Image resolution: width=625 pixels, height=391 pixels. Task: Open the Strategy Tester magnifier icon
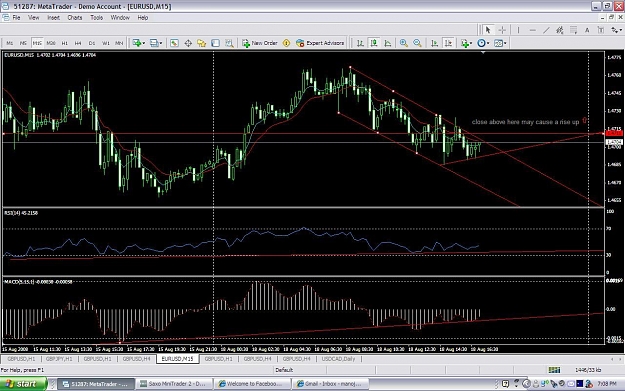tap(229, 43)
